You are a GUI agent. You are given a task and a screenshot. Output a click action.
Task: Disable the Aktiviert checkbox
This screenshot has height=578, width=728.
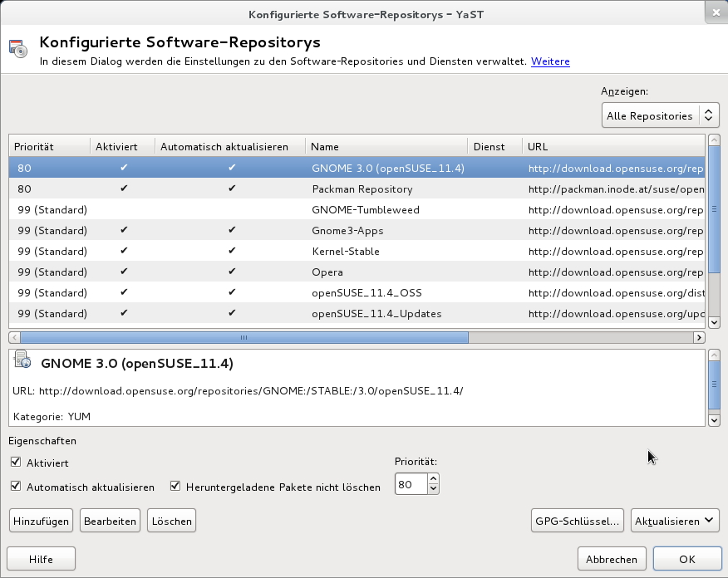15,463
